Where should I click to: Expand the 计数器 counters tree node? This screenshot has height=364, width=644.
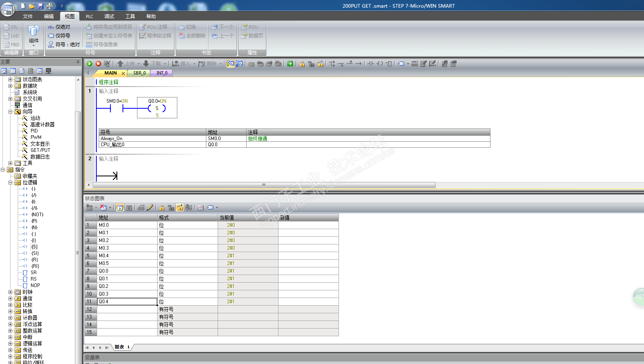point(10,318)
